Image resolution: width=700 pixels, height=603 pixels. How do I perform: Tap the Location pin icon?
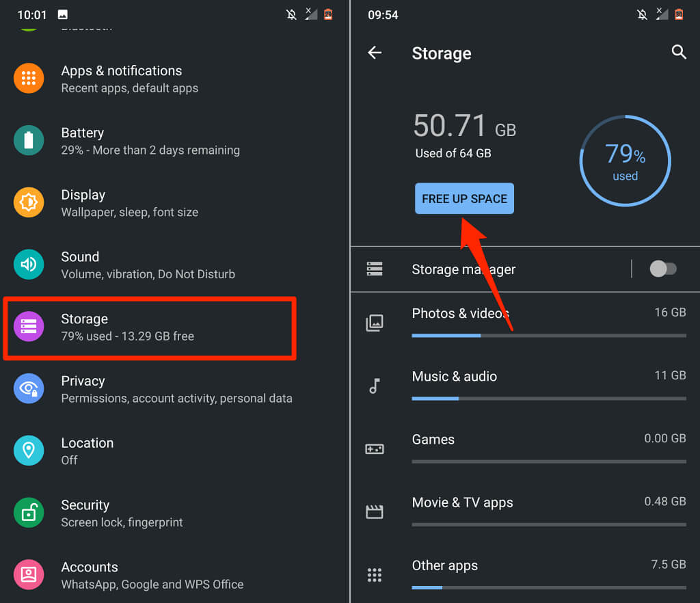[29, 451]
